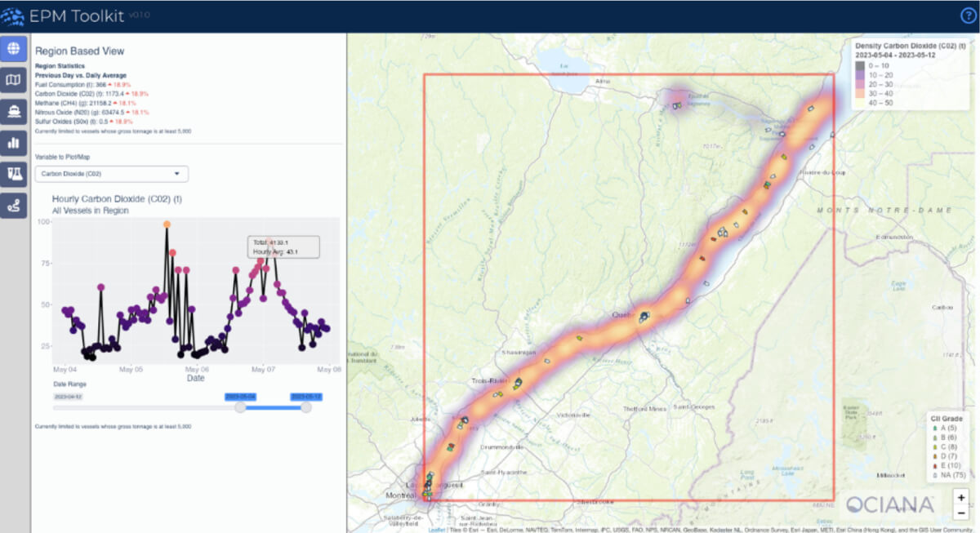Open the help question mark icon
The width and height of the screenshot is (980, 533).
tap(968, 16)
